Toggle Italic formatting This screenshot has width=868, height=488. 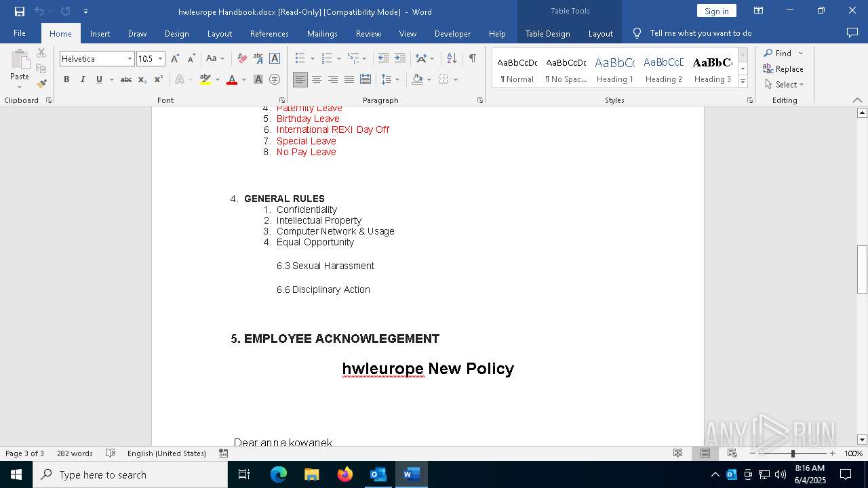83,79
